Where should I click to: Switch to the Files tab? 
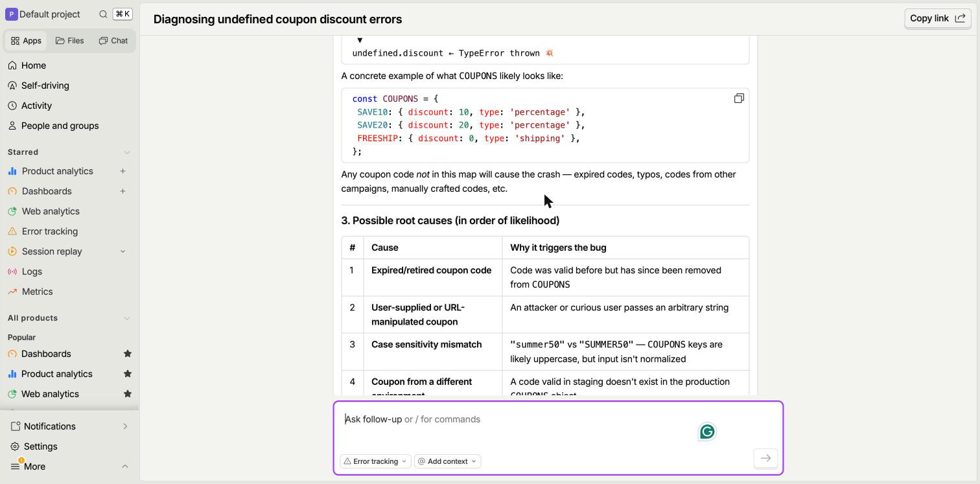click(70, 41)
